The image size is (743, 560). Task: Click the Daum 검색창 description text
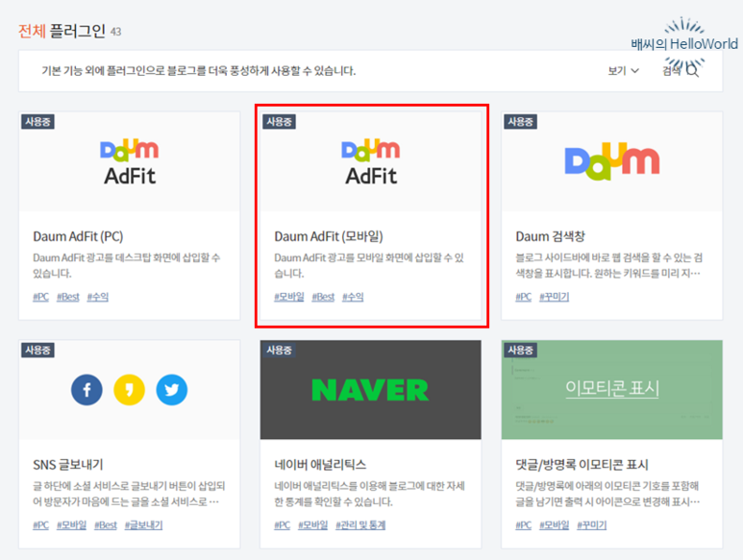click(608, 265)
